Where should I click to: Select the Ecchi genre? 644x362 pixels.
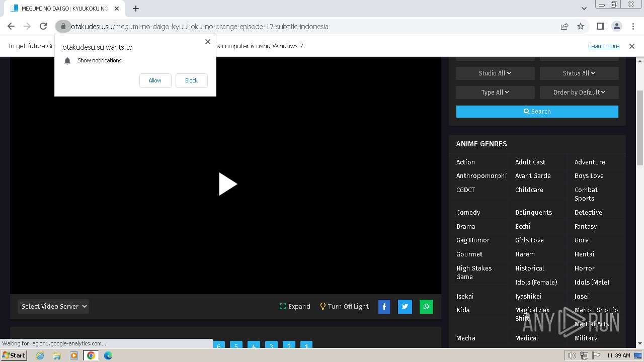(x=523, y=226)
